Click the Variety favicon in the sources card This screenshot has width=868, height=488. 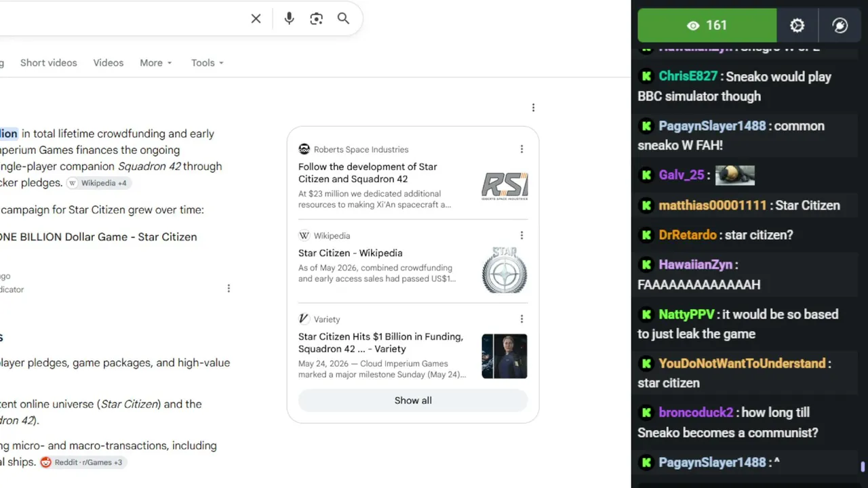tap(304, 319)
